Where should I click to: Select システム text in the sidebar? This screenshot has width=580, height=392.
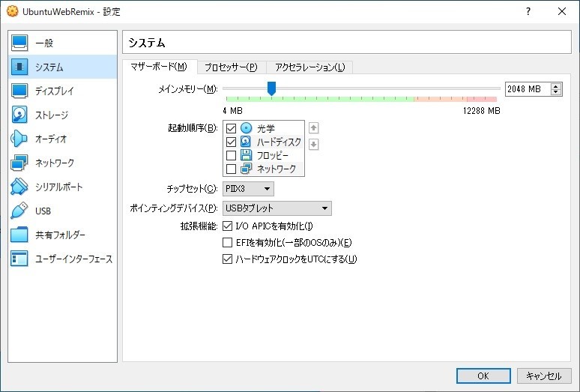tap(49, 67)
